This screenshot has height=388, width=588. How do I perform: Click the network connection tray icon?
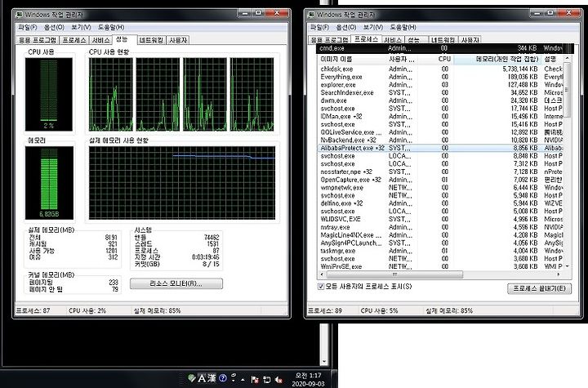point(266,379)
